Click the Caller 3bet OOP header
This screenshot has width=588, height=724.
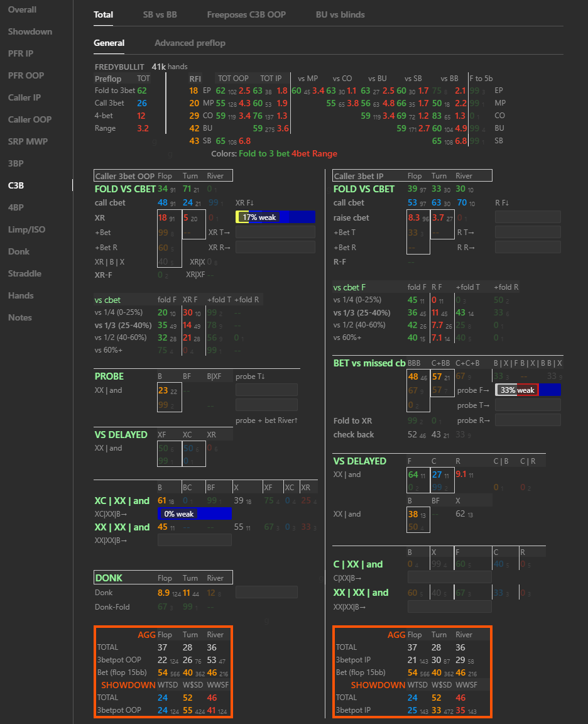(124, 176)
